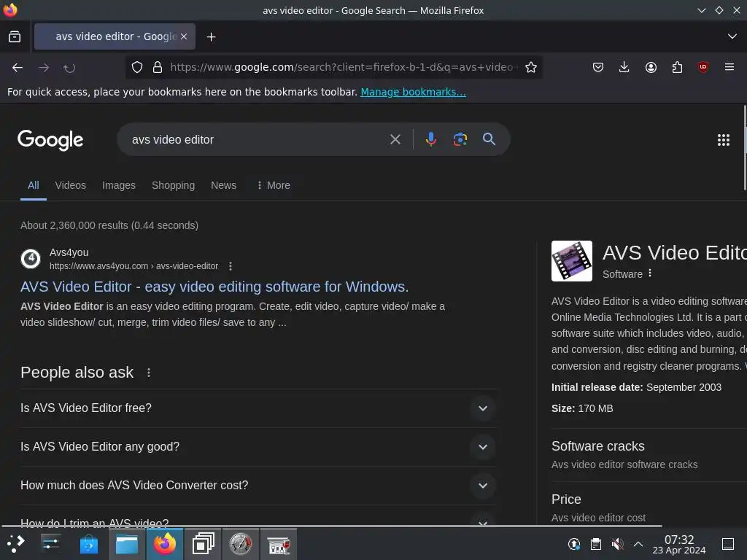Click the Firefox address bar URL
Image resolution: width=747 pixels, height=560 pixels.
tap(344, 67)
